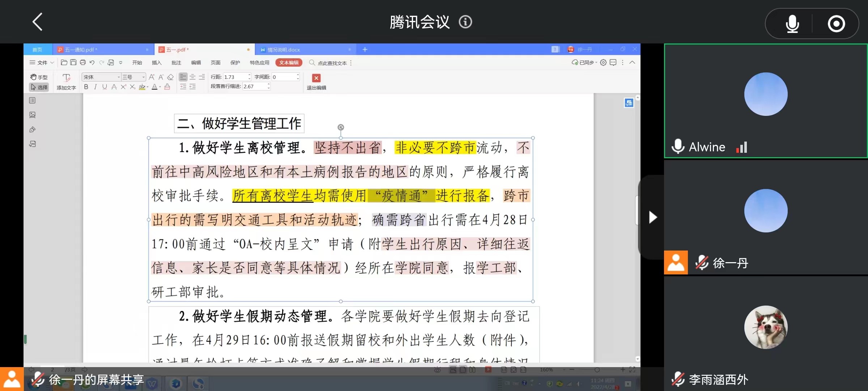This screenshot has width=868, height=391.
Task: Click the underline icon
Action: [x=105, y=87]
